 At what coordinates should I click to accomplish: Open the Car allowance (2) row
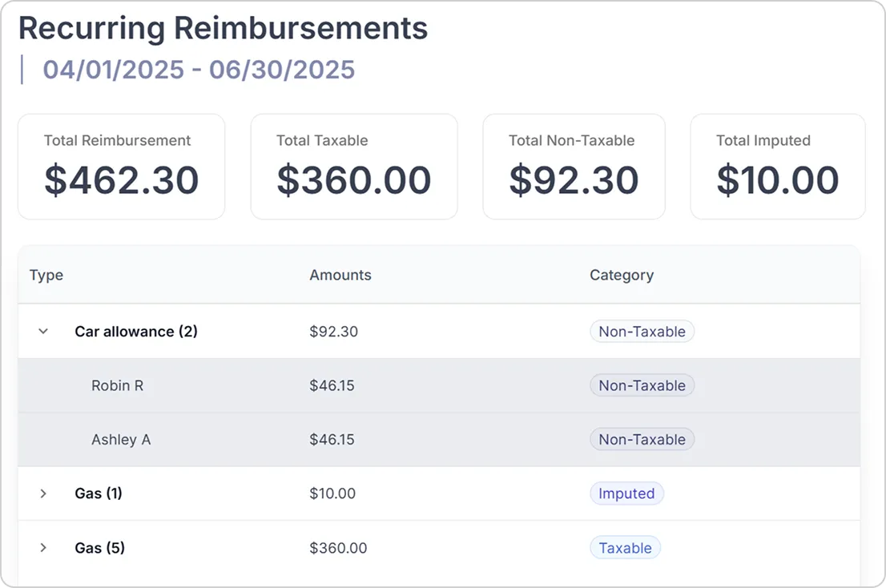pyautogui.click(x=136, y=331)
